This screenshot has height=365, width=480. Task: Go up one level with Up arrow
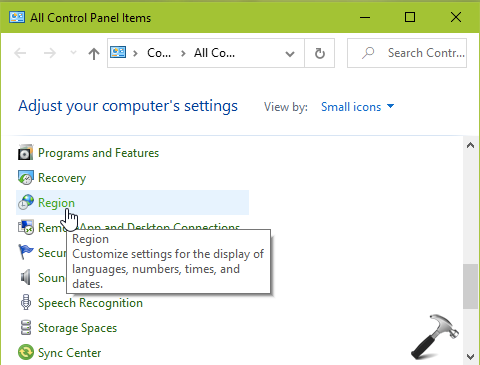coord(94,53)
